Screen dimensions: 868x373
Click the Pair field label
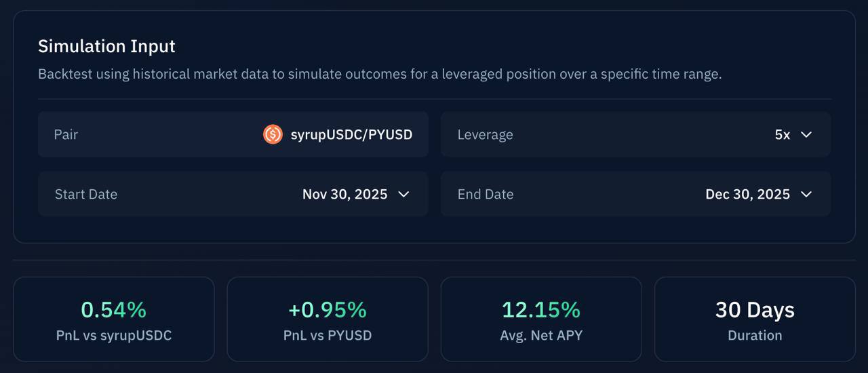pos(66,134)
